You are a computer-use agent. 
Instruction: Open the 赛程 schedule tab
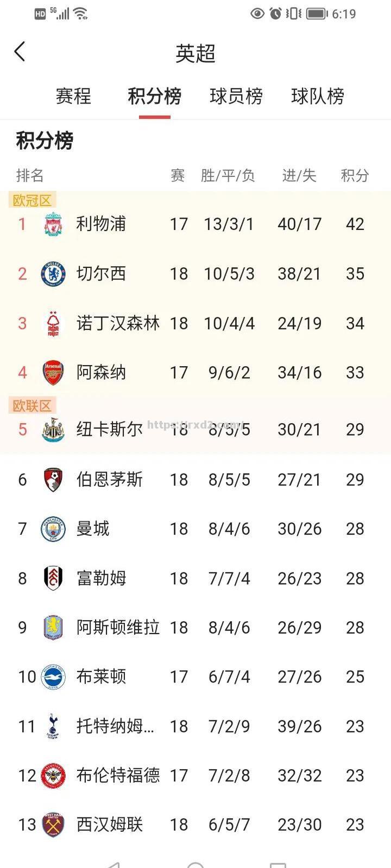(x=73, y=96)
